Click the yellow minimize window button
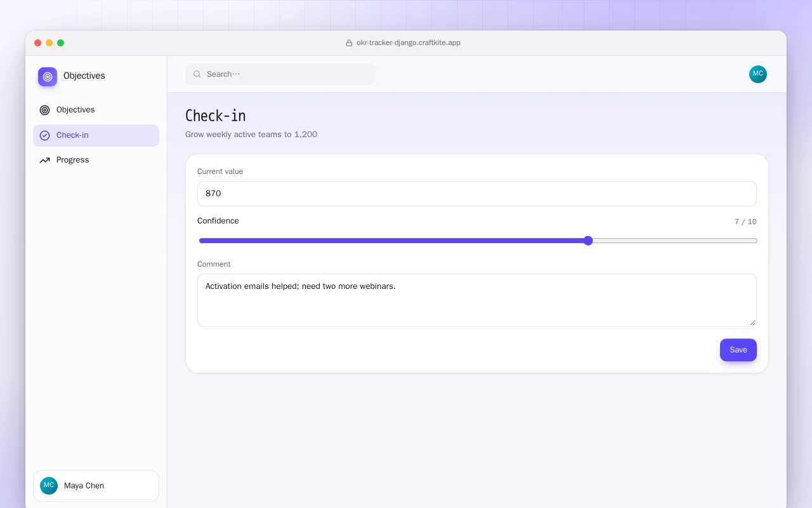Screen dimensions: 812x508 (49, 43)
